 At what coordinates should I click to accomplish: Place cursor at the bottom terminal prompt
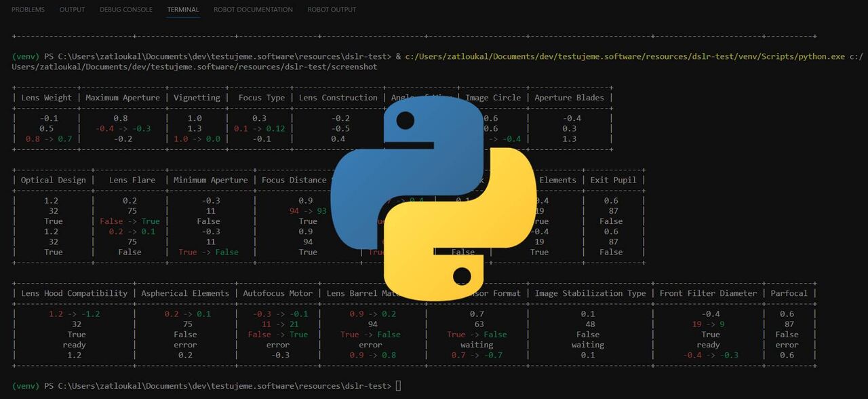(x=399, y=385)
